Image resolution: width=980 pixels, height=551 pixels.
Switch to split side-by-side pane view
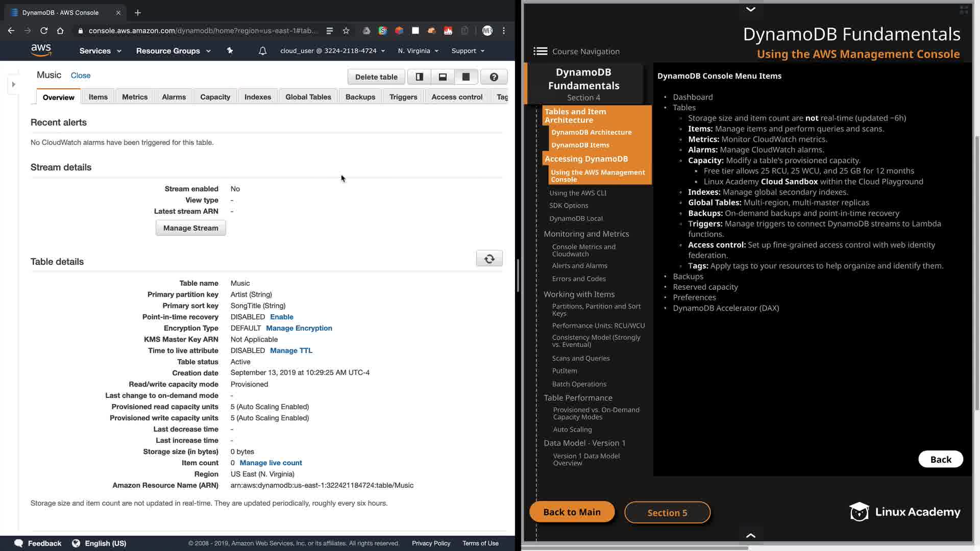point(419,77)
